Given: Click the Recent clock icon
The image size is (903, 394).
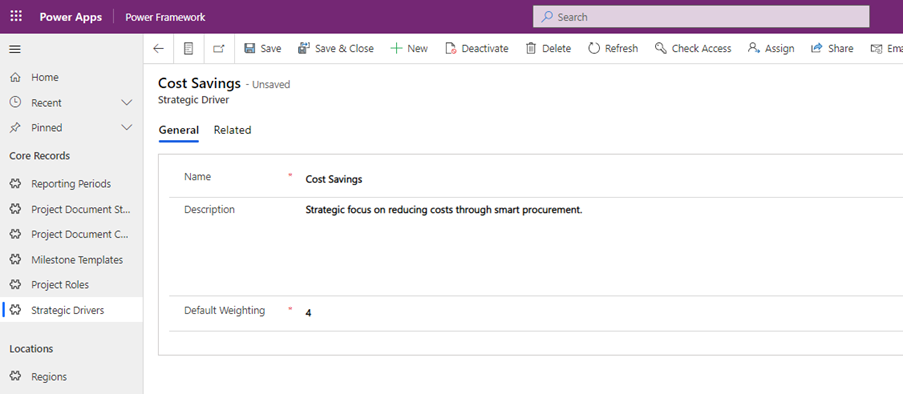Looking at the screenshot, I should point(16,103).
